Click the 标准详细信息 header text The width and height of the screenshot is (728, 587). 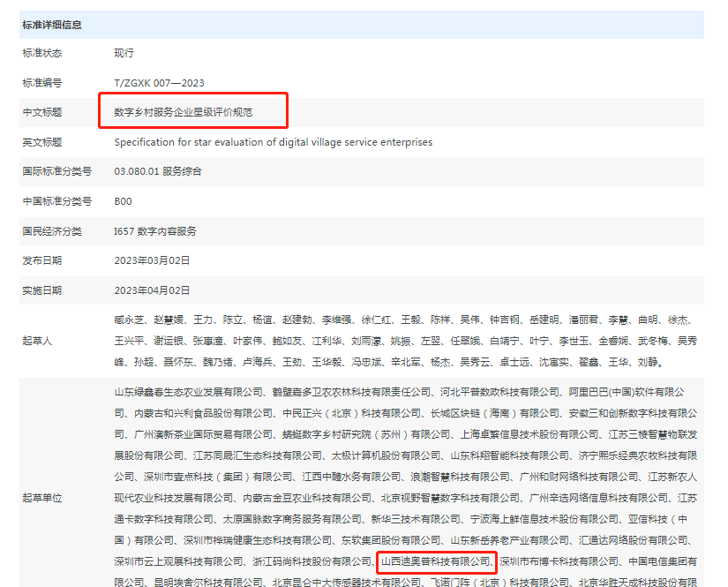coord(52,25)
